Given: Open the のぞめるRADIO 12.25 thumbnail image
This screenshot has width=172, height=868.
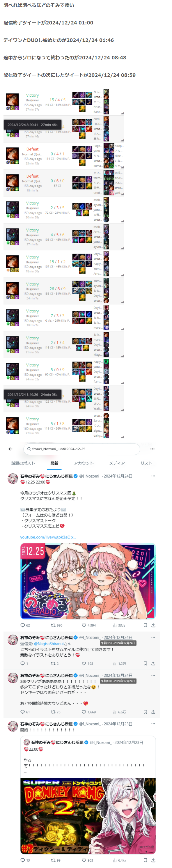Looking at the screenshot, I should click(88, 581).
